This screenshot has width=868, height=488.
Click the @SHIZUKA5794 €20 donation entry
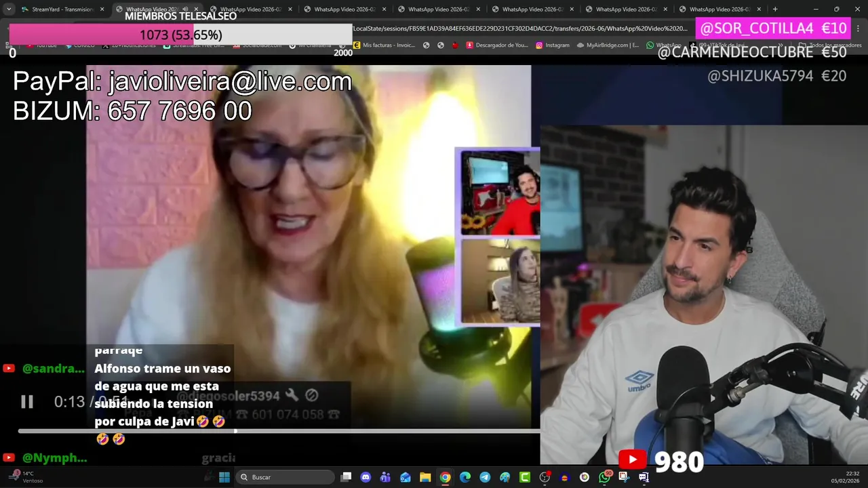click(776, 77)
